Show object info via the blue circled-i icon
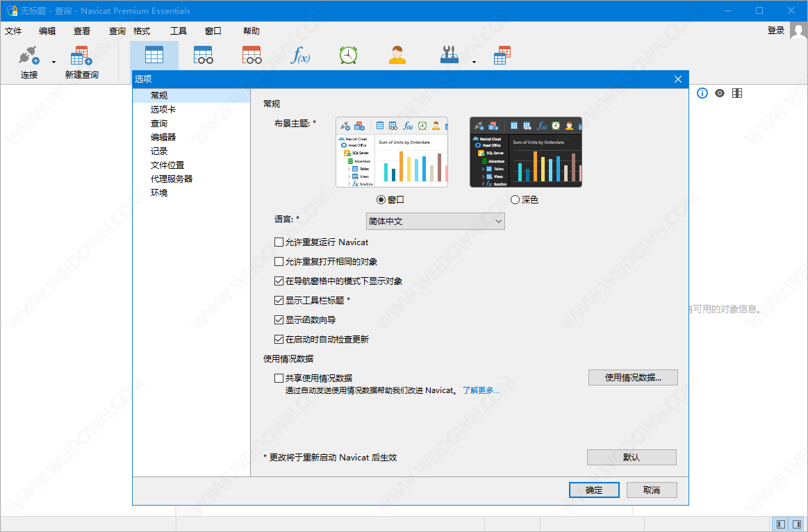This screenshot has width=808, height=532. [x=702, y=93]
